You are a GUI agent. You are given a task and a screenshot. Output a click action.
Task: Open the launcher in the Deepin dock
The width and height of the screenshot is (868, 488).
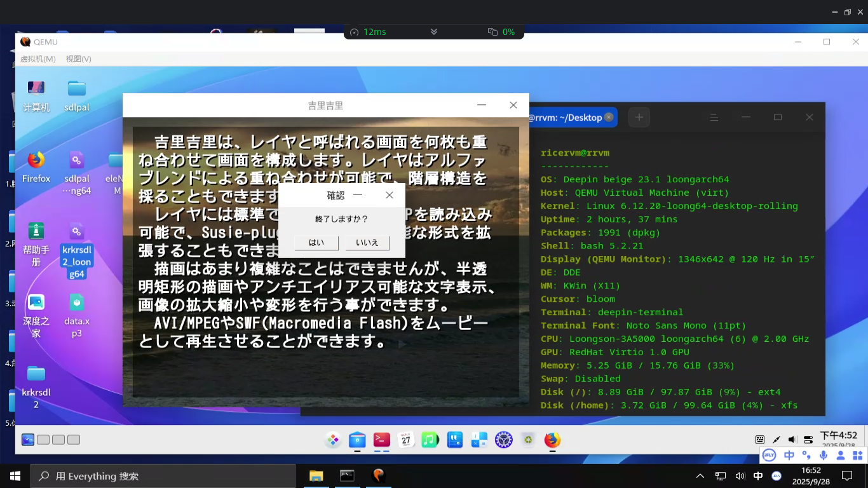333,440
